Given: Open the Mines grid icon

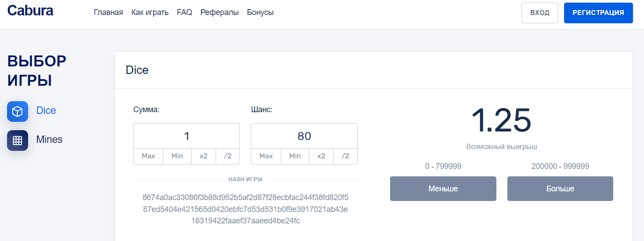Looking at the screenshot, I should 18,140.
